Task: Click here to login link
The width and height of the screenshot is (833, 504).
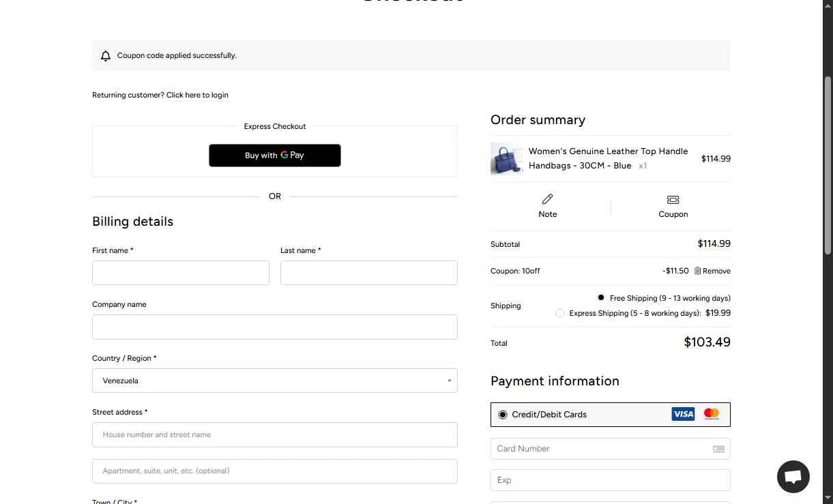Action: point(197,95)
